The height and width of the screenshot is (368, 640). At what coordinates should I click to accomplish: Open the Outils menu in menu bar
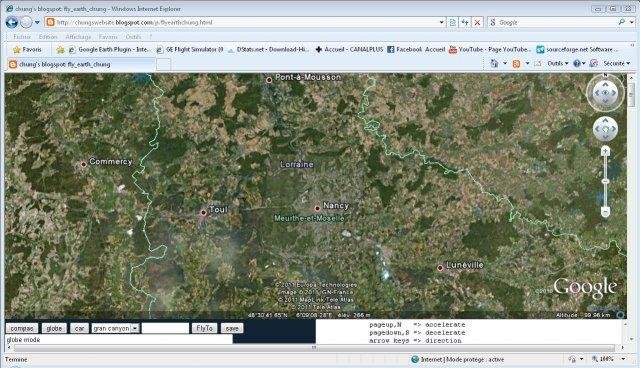[x=133, y=37]
